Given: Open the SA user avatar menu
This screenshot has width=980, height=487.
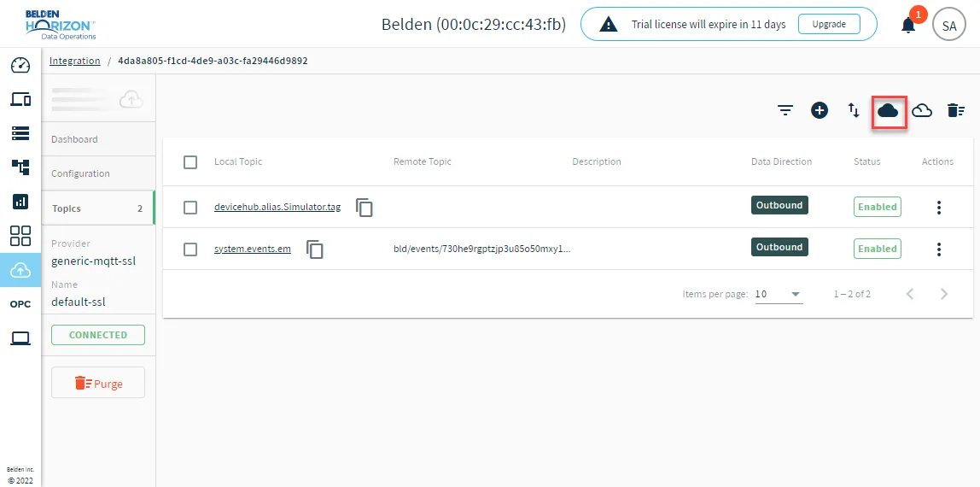Looking at the screenshot, I should tap(948, 26).
